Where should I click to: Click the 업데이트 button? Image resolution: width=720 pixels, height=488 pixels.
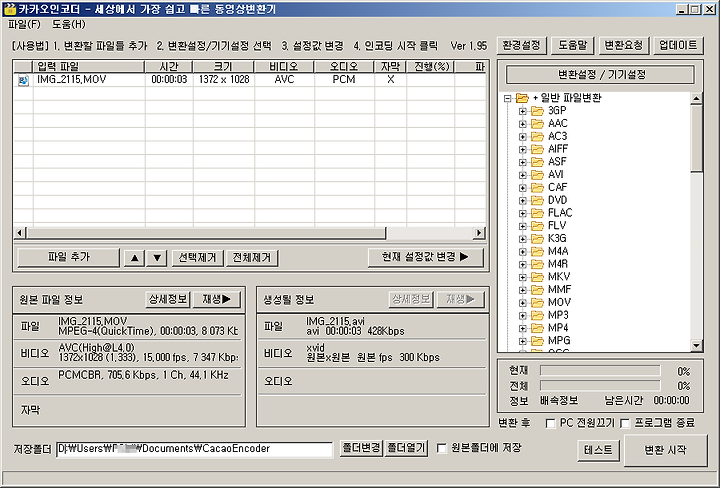coord(678,45)
